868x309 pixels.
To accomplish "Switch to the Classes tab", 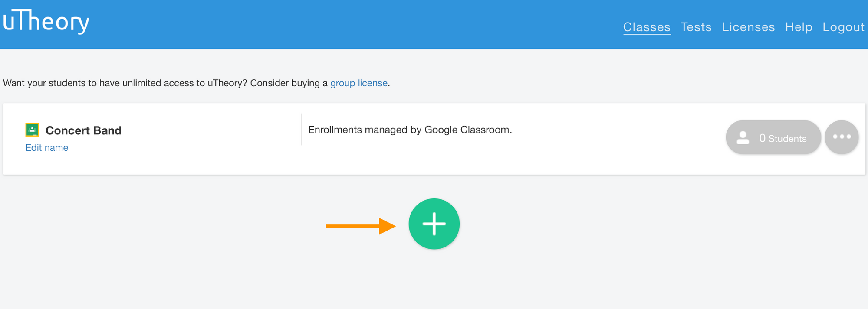I will pos(647,27).
